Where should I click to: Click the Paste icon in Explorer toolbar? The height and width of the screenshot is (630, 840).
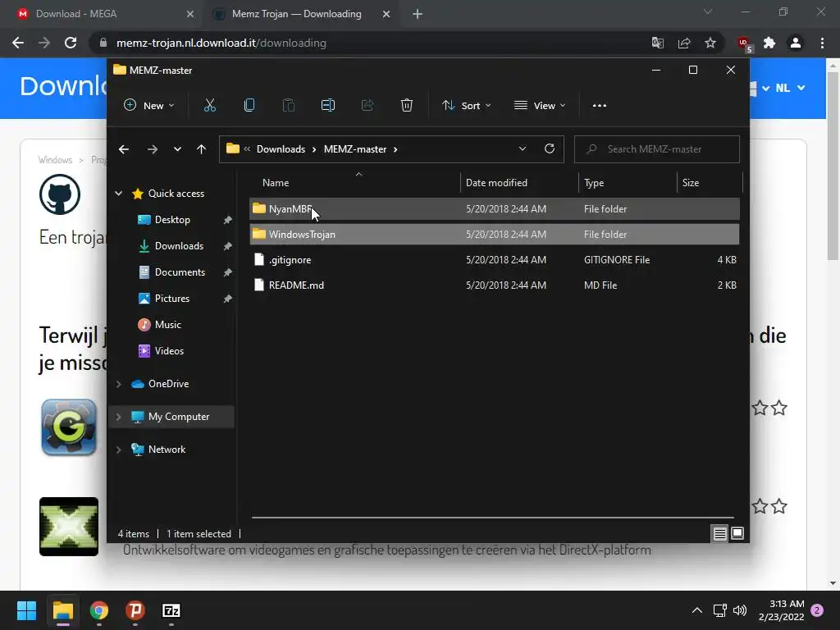point(289,106)
